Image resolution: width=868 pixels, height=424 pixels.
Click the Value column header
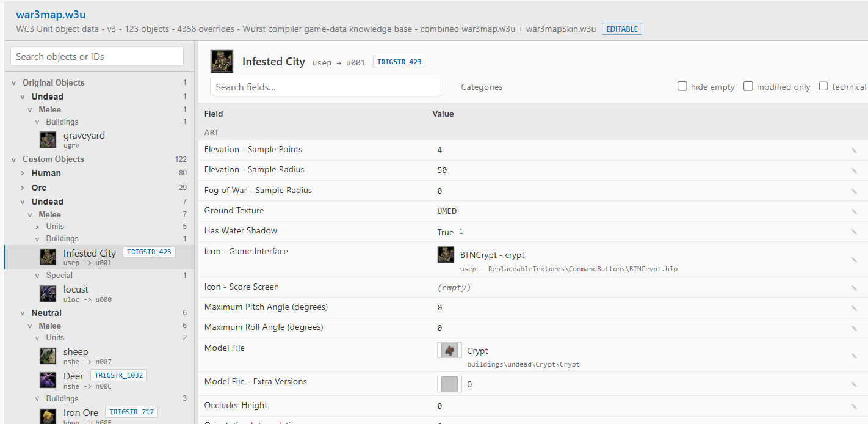pyautogui.click(x=443, y=114)
